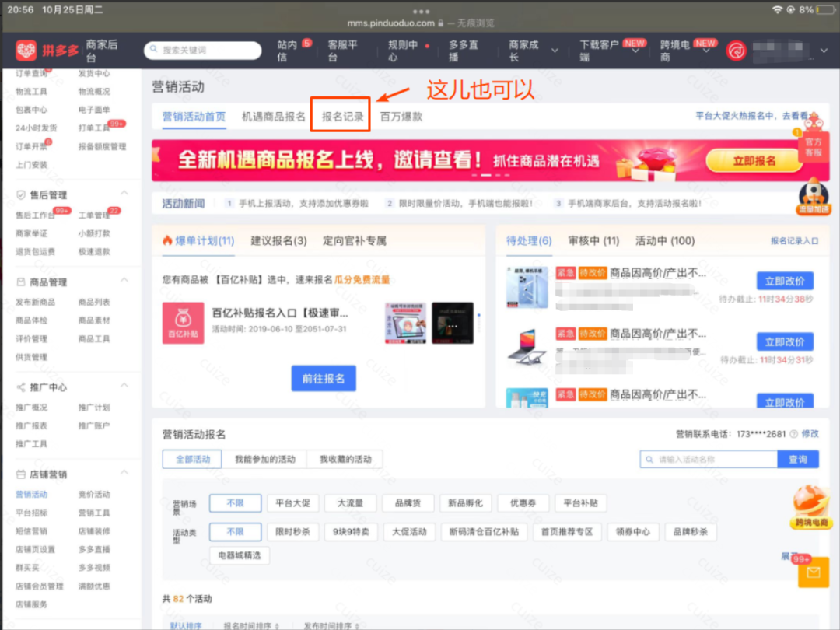Open 站内信 in top navigation
The height and width of the screenshot is (630, 840).
(287, 51)
